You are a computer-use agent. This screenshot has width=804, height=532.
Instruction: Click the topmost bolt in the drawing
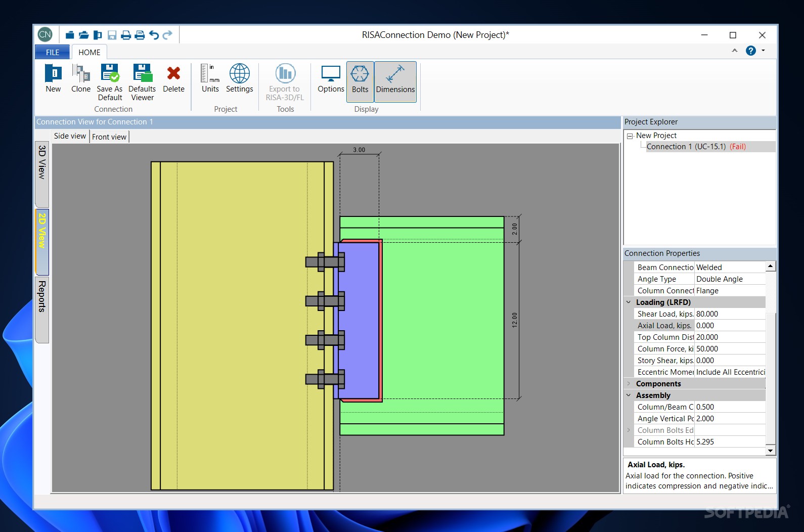point(325,262)
